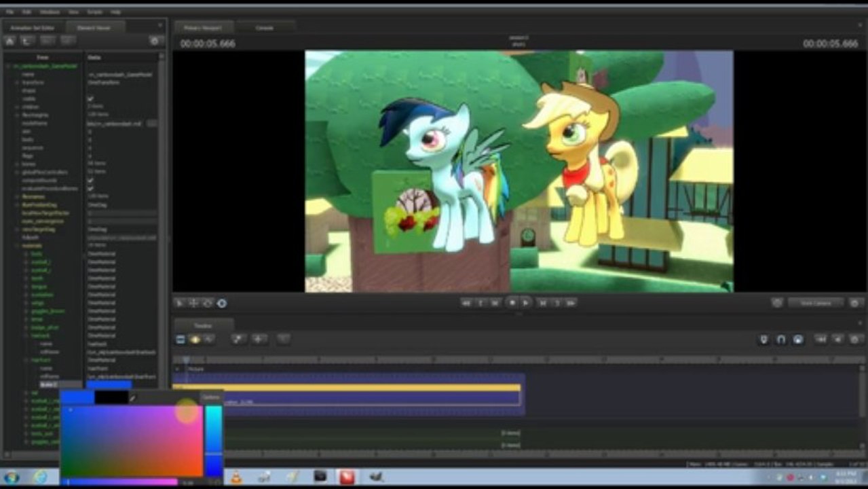Click the vertical hue slider in color picker

pyautogui.click(x=213, y=440)
